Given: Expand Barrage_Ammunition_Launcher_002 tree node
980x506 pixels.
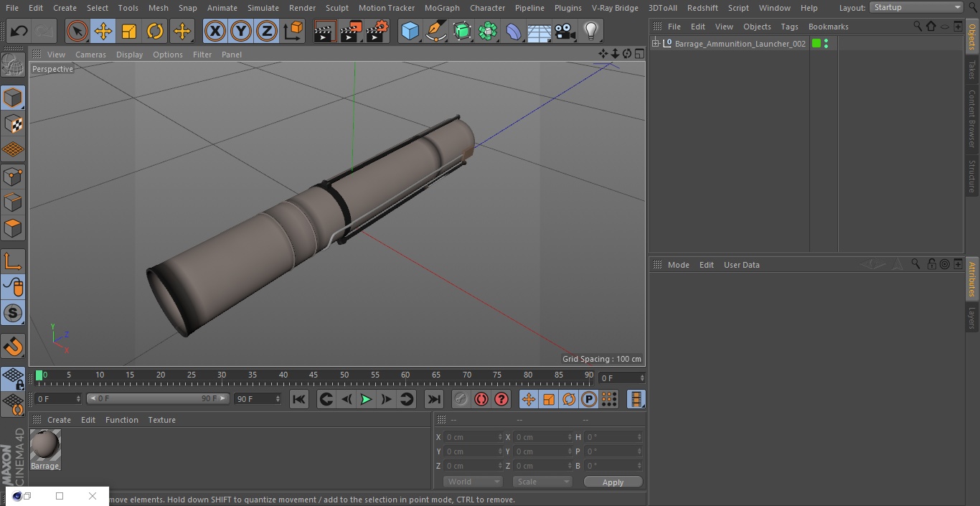Looking at the screenshot, I should click(655, 44).
